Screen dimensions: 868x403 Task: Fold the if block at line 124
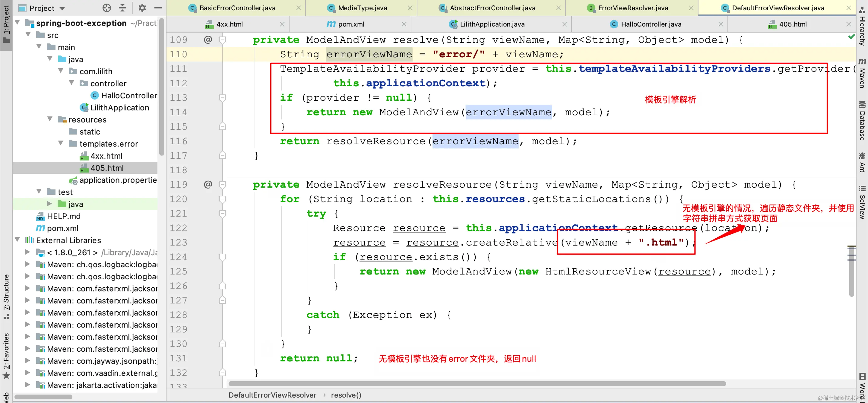222,257
